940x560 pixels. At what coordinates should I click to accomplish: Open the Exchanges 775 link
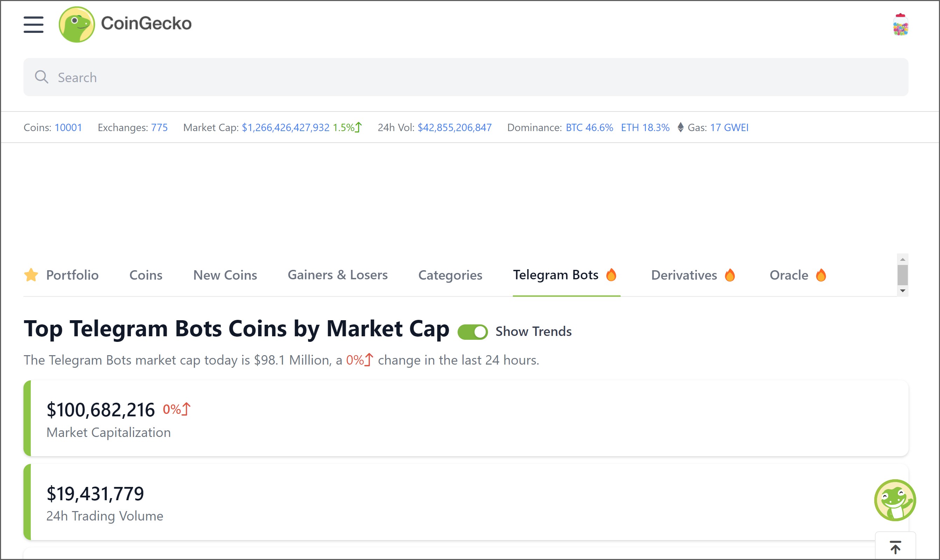159,128
